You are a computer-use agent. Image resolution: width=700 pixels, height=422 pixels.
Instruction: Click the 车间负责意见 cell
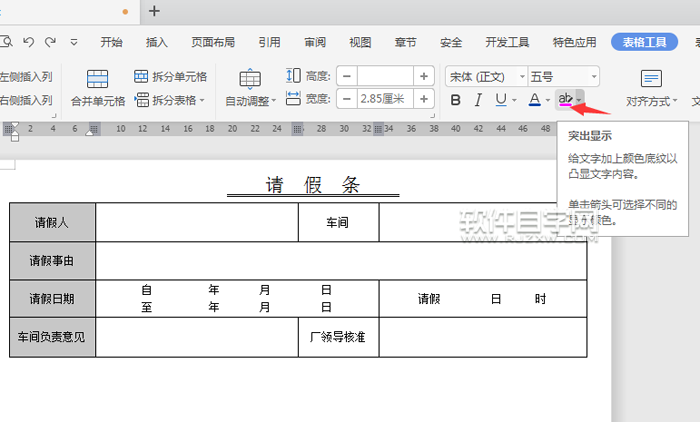[x=52, y=337]
